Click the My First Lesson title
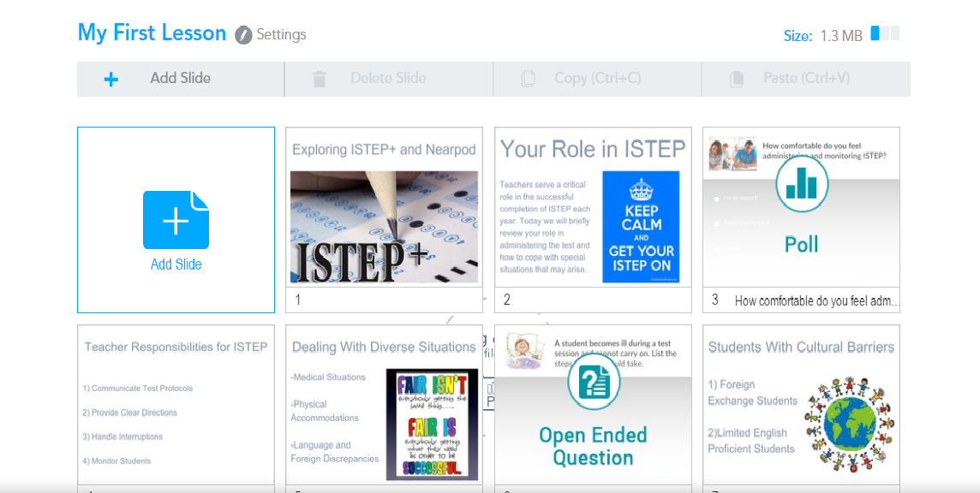 152,33
